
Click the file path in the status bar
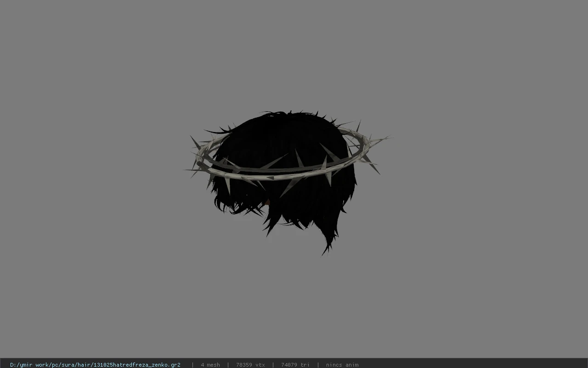click(95, 365)
